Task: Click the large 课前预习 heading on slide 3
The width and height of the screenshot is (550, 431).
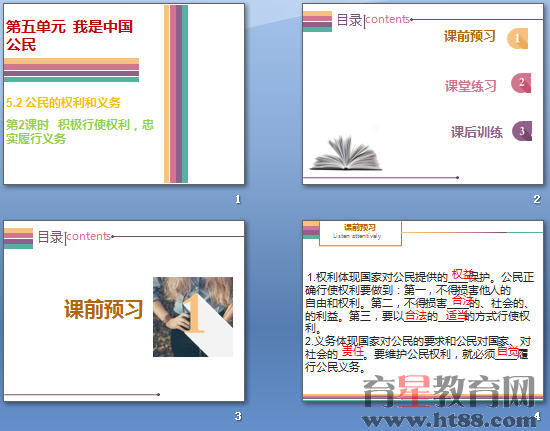Action: [103, 309]
